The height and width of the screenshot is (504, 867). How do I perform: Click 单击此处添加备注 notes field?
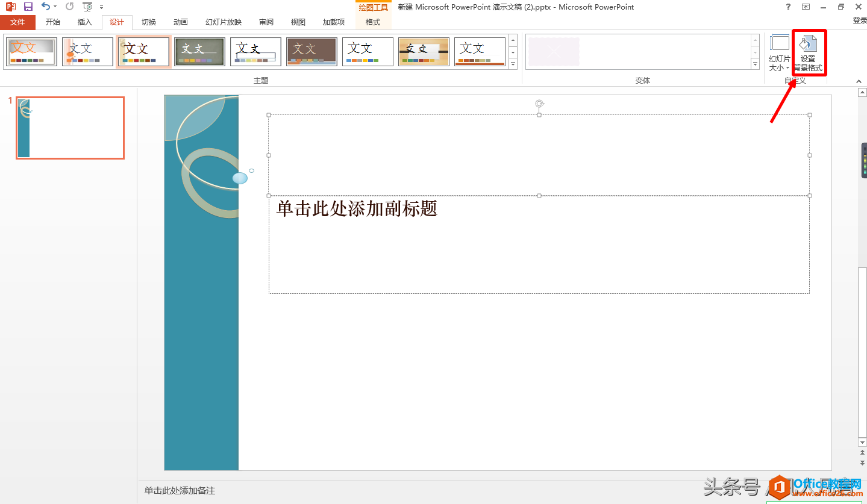tap(180, 491)
